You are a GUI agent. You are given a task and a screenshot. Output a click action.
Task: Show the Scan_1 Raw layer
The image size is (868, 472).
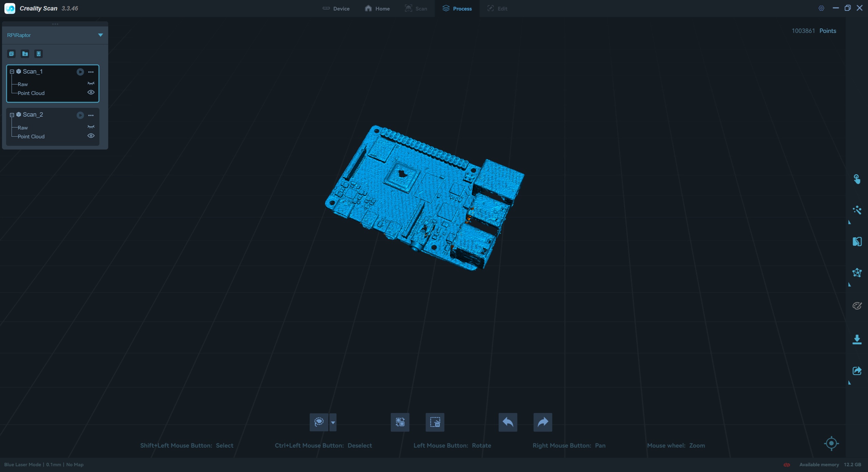pyautogui.click(x=91, y=83)
